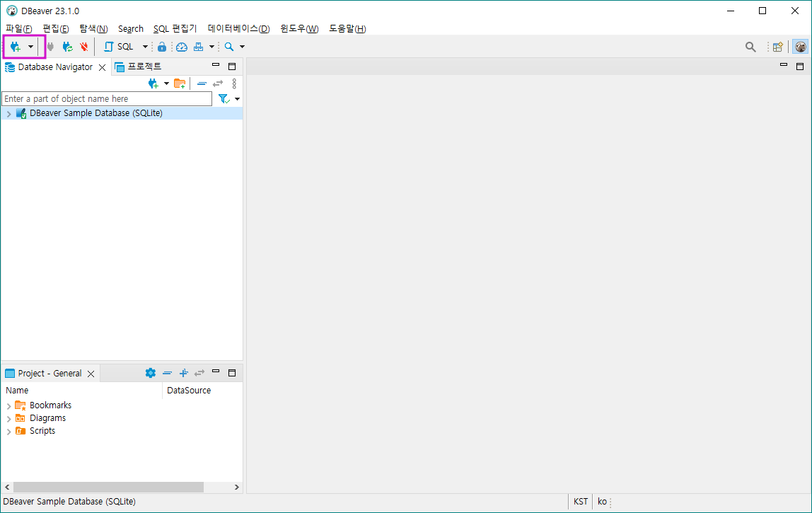Image resolution: width=812 pixels, height=513 pixels.
Task: Open the dropdown arrow next to SQL button
Action: pos(145,47)
